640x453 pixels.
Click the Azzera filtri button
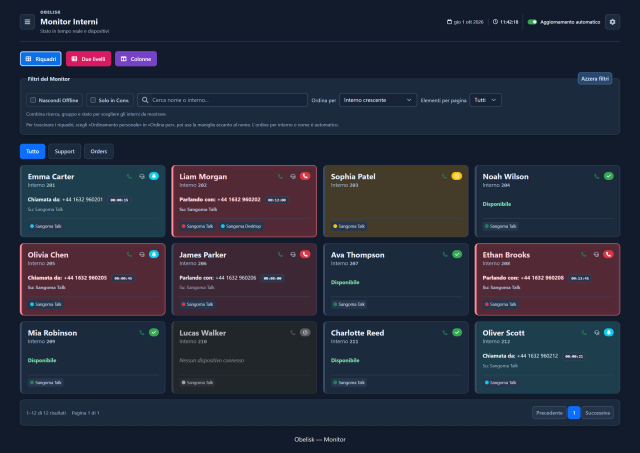click(595, 79)
